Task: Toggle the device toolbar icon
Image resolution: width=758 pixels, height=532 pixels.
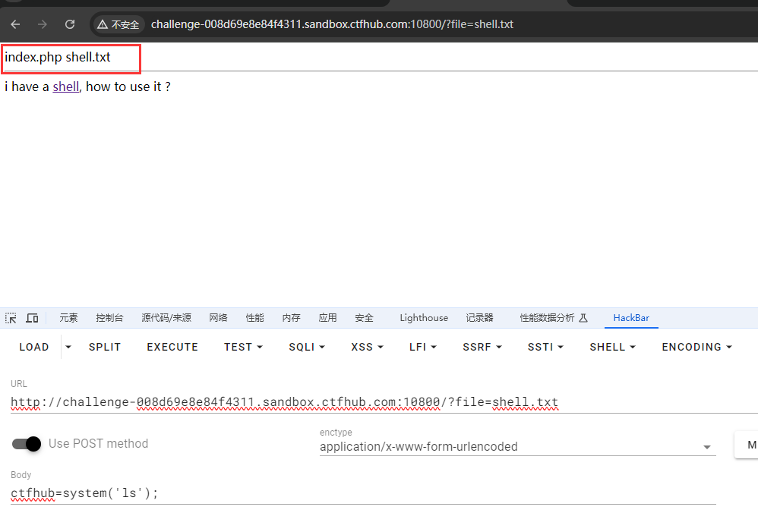Action: coord(32,318)
